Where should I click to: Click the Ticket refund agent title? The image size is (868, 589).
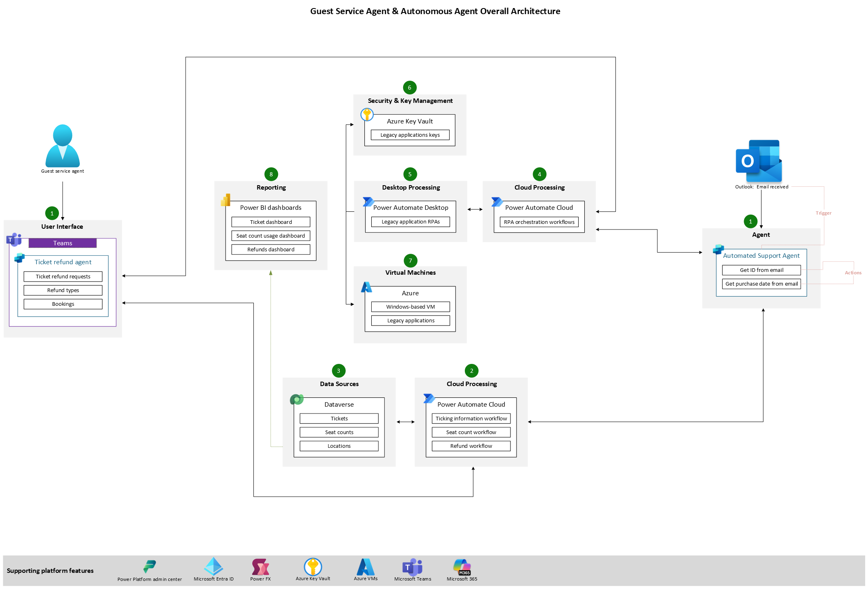[x=63, y=262]
